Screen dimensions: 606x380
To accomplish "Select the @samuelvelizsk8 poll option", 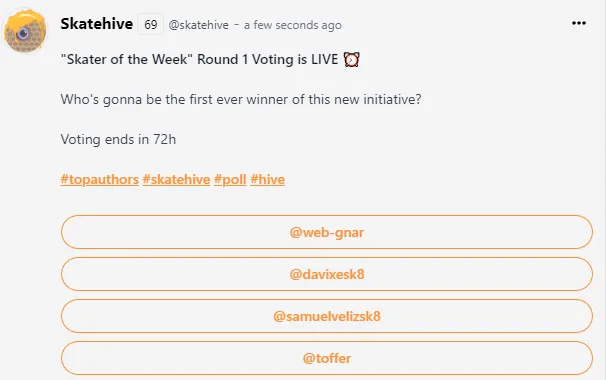I will (327, 316).
